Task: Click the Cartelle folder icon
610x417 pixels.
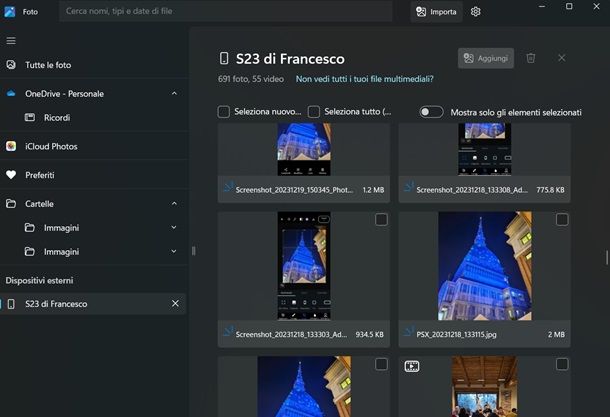Action: (11, 203)
